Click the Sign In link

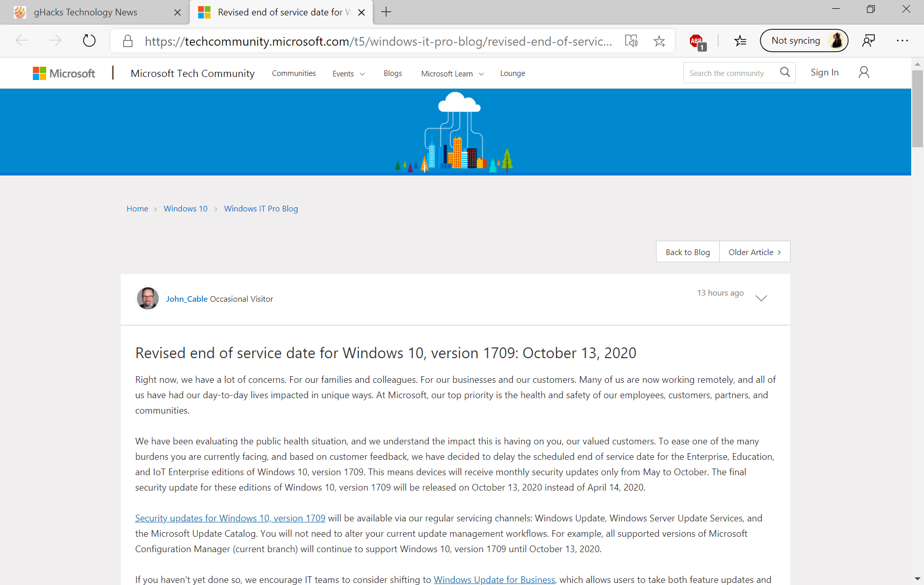(824, 72)
